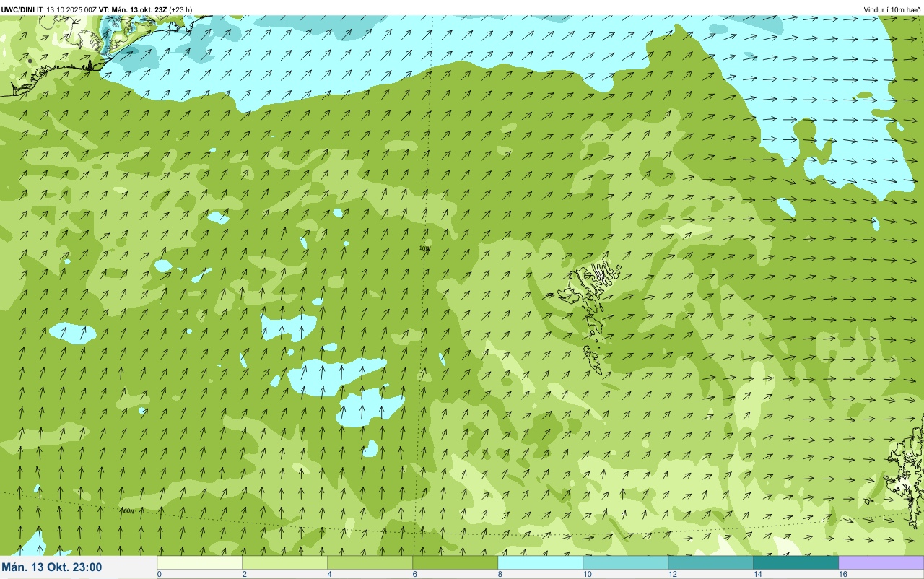Click the medium green 6–8 legend swatch
Image resolution: width=924 pixels, height=579 pixels.
coord(456,562)
